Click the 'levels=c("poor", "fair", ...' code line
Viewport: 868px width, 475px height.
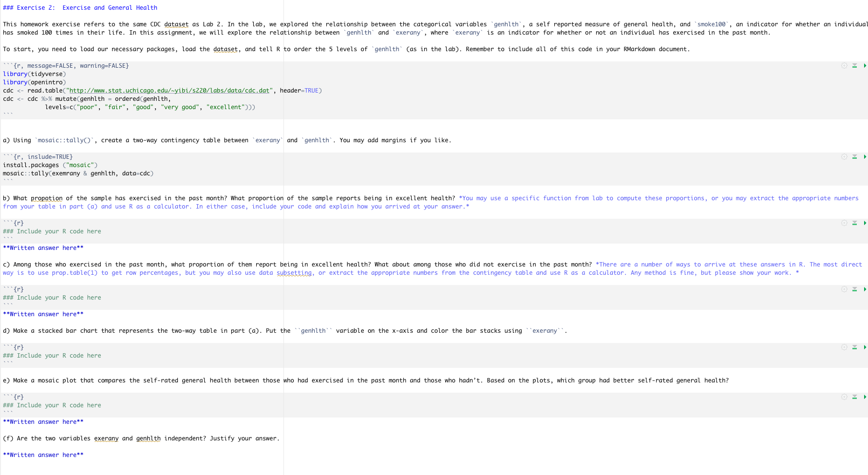[150, 107]
